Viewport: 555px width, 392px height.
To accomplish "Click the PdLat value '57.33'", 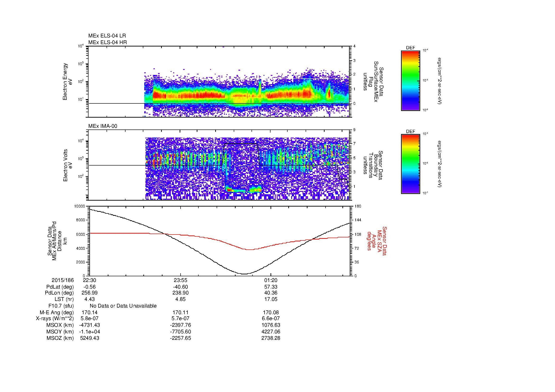I will 271,287.
